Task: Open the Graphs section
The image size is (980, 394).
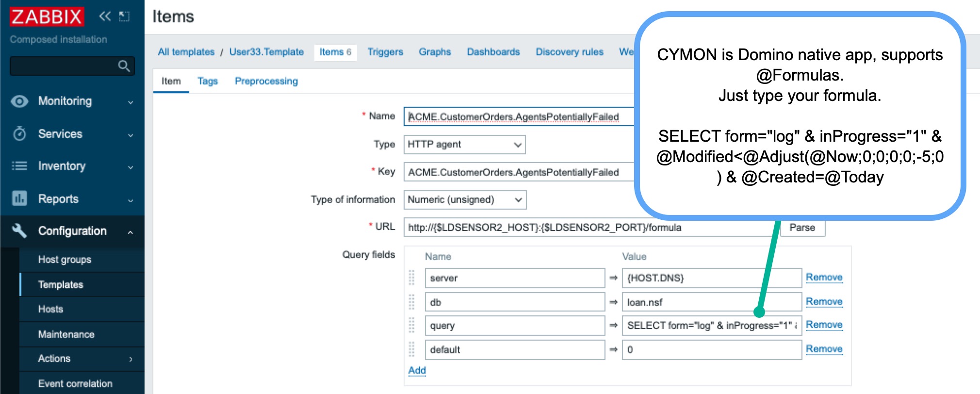Action: [x=435, y=52]
